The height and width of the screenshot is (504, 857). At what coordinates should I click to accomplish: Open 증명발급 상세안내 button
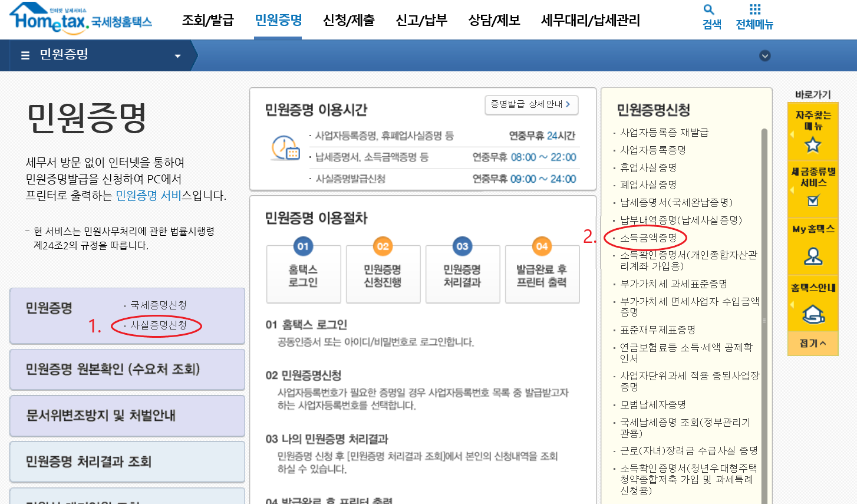point(530,104)
